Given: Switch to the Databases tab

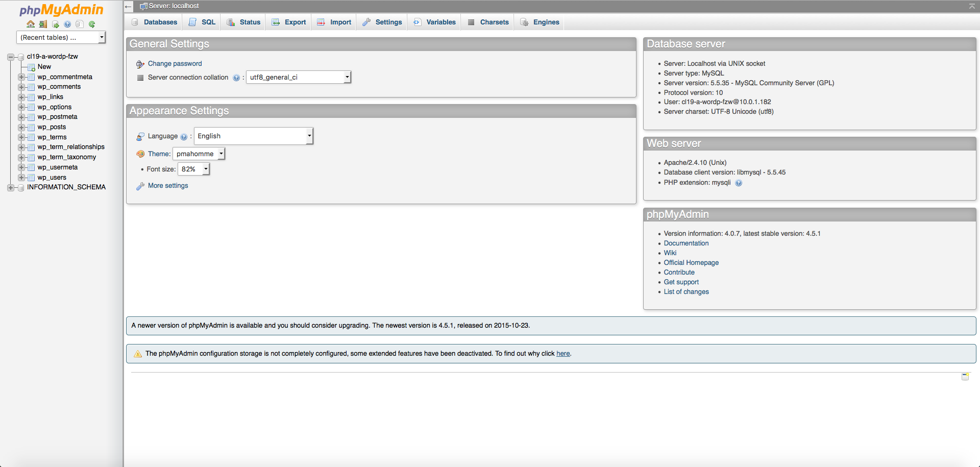Looking at the screenshot, I should pyautogui.click(x=154, y=22).
